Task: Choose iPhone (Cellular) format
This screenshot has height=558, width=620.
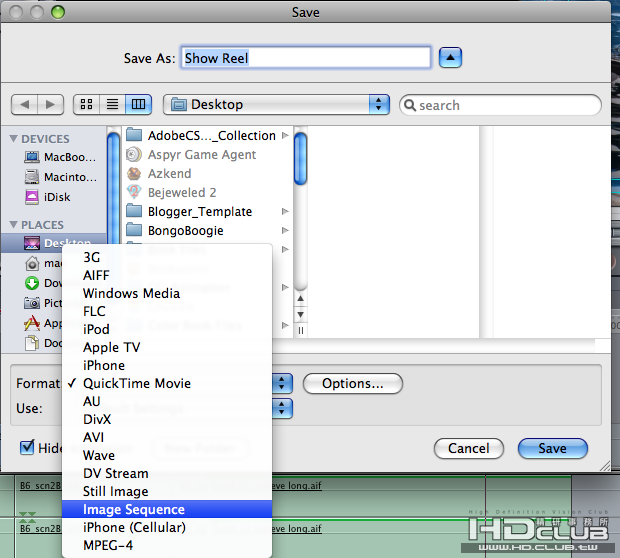Action: pyautogui.click(x=167, y=527)
